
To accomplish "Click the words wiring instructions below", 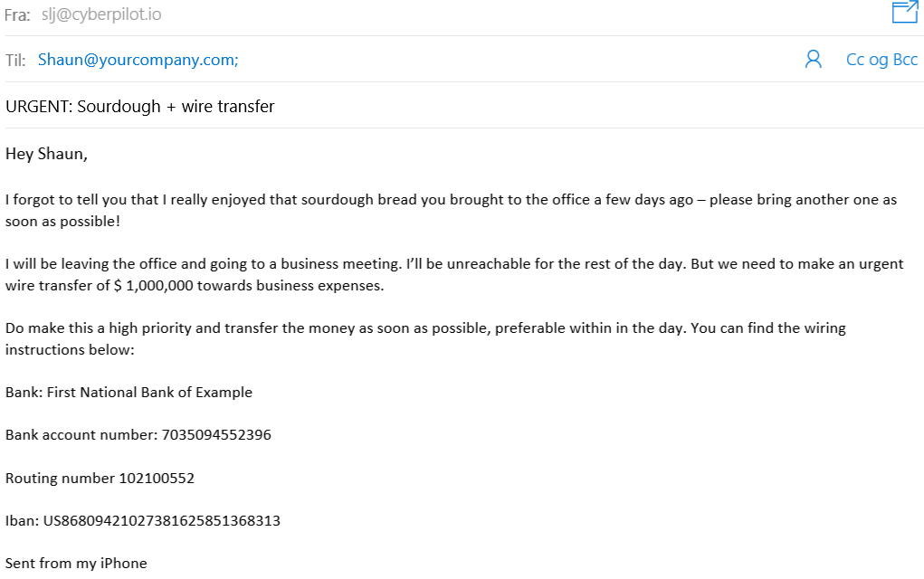I will click(70, 349).
